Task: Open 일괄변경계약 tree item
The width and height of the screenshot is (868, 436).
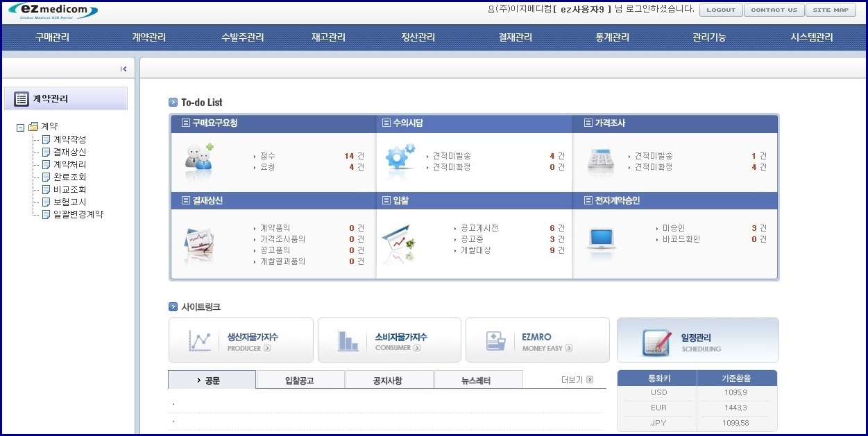Action: pos(78,214)
